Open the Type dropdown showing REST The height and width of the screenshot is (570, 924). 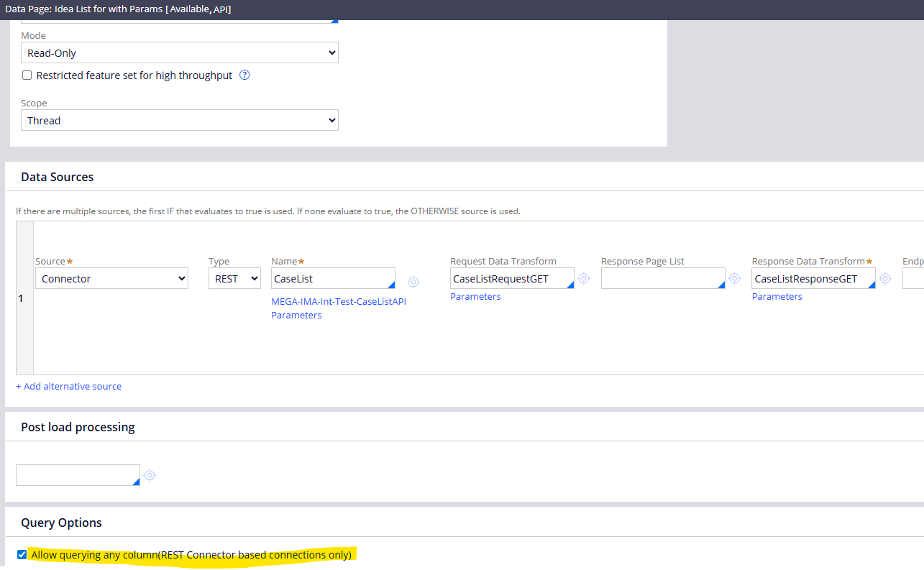click(x=234, y=278)
